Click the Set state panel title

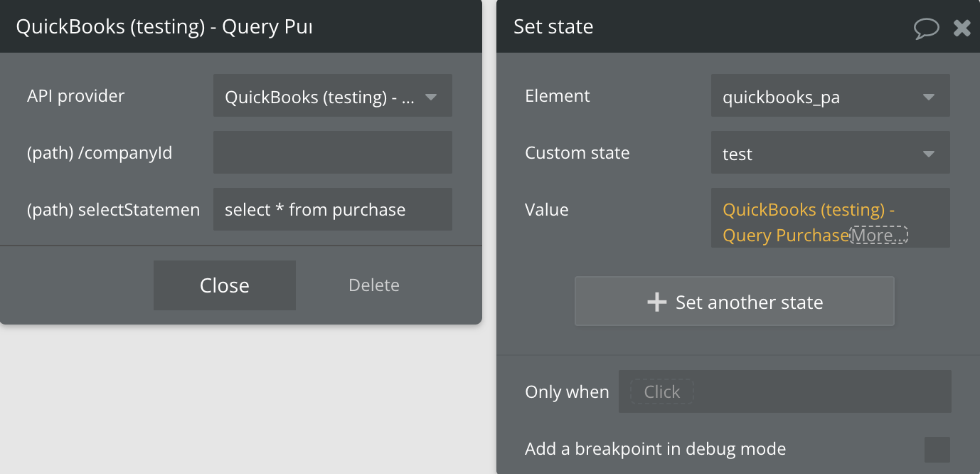pos(553,27)
